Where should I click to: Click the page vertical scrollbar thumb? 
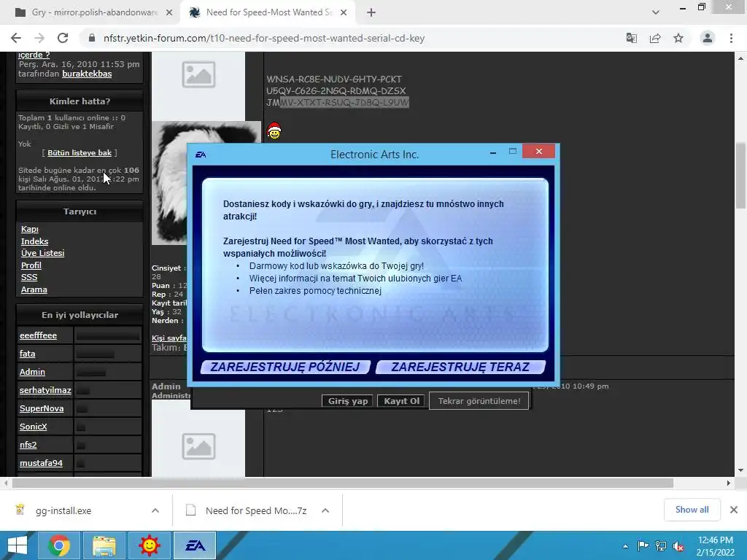tap(740, 175)
